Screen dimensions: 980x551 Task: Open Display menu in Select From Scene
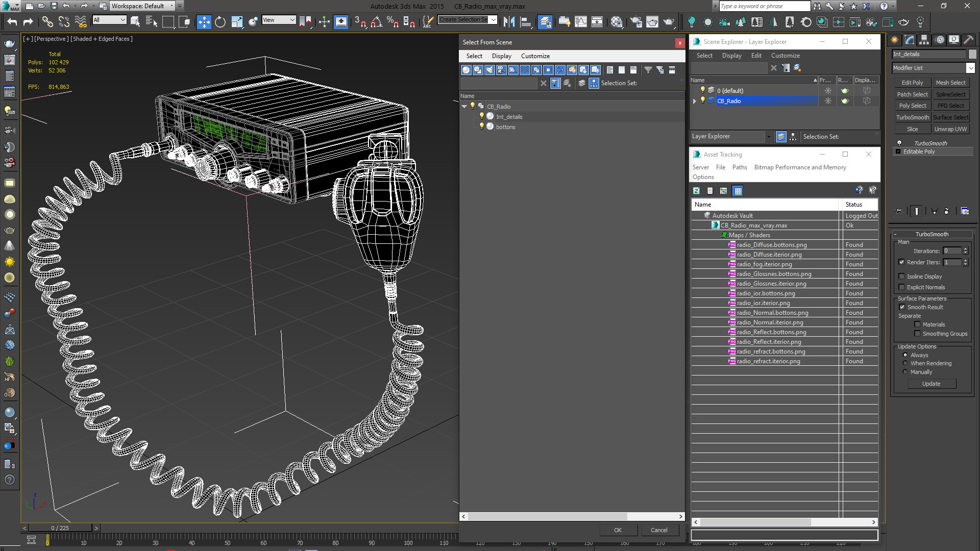click(501, 56)
